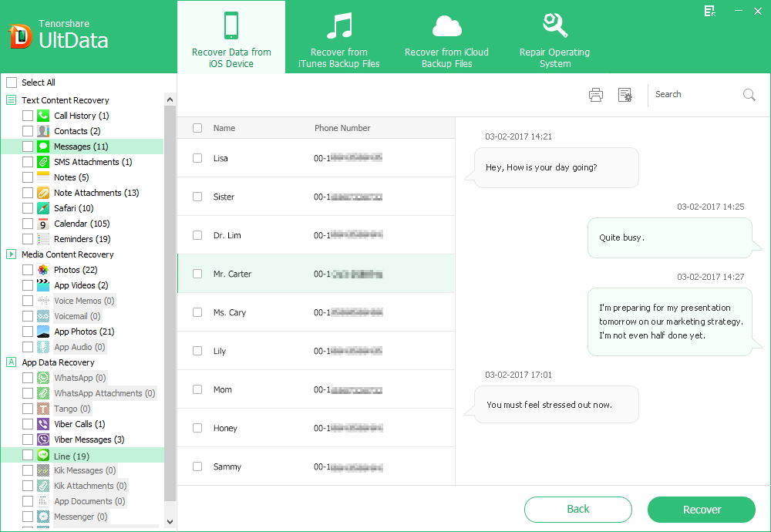
Task: Click the sidebar scroll down arrow
Action: [x=170, y=522]
